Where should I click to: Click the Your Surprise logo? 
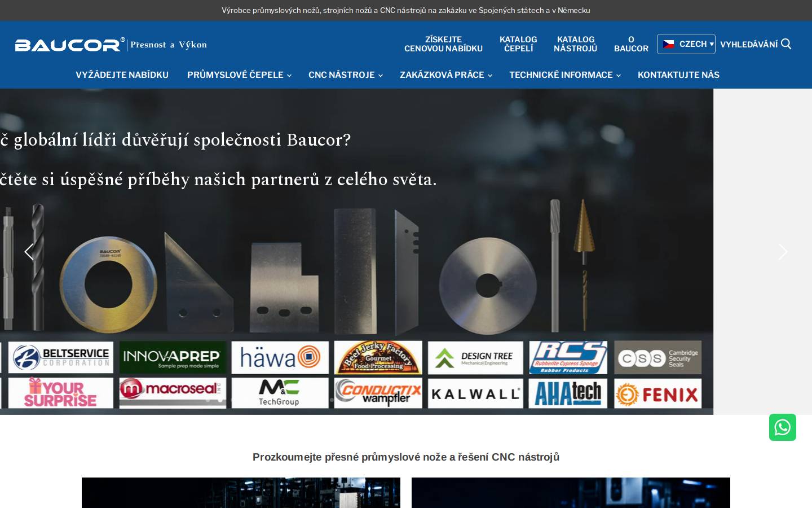click(x=61, y=393)
